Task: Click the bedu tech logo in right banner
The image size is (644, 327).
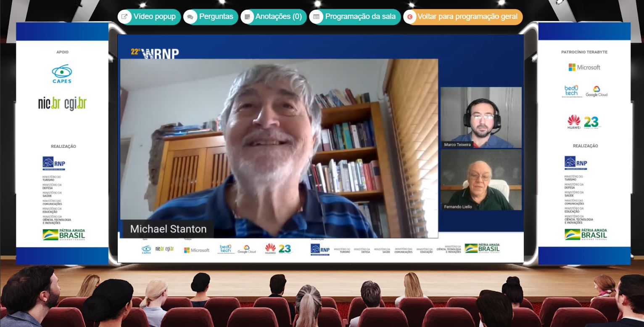Action: [571, 91]
